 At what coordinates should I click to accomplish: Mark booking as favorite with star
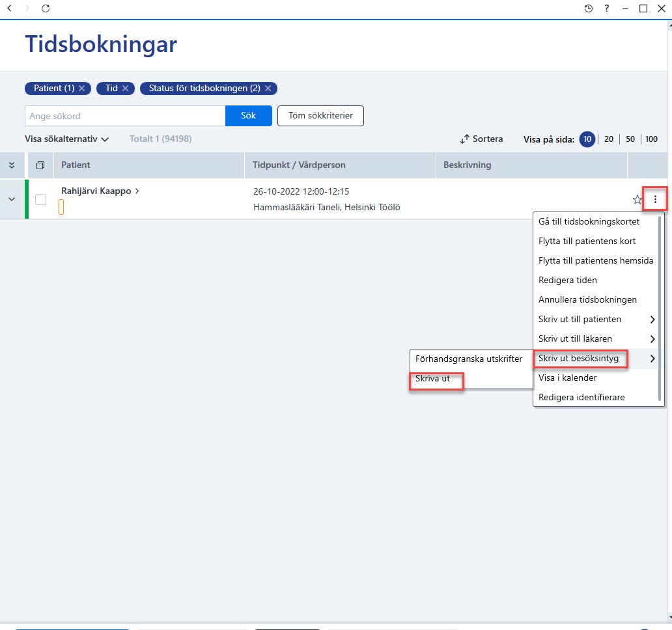(x=637, y=199)
